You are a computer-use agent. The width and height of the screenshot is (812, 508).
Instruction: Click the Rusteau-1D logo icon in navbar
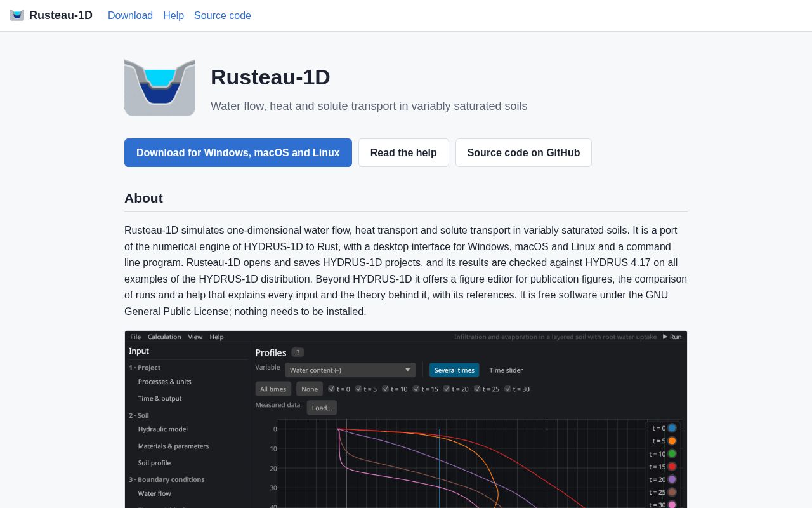(x=17, y=15)
